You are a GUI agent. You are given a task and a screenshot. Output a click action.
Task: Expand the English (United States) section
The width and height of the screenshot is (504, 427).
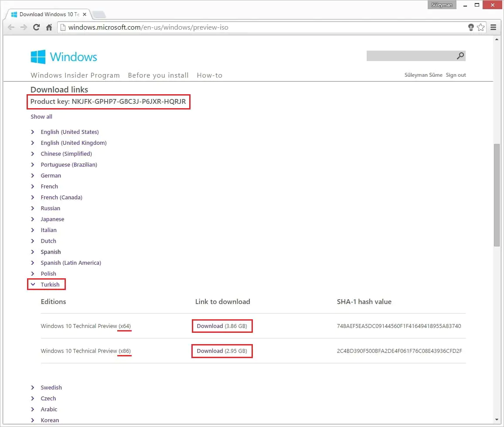[70, 132]
